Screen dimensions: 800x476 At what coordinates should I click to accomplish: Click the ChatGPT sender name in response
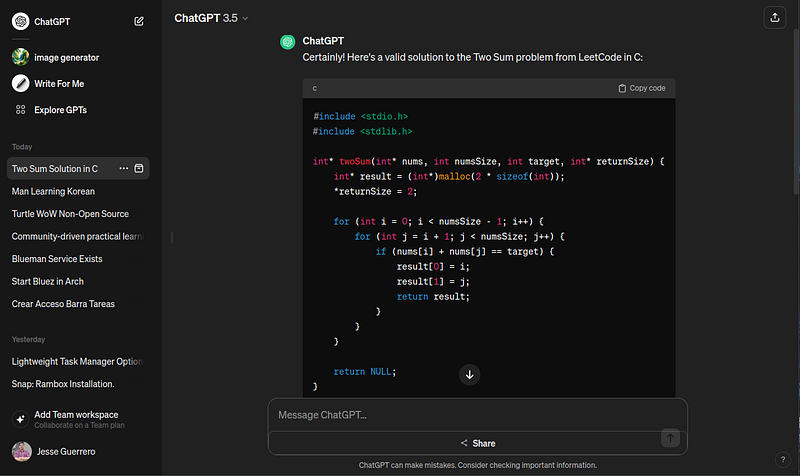point(323,41)
